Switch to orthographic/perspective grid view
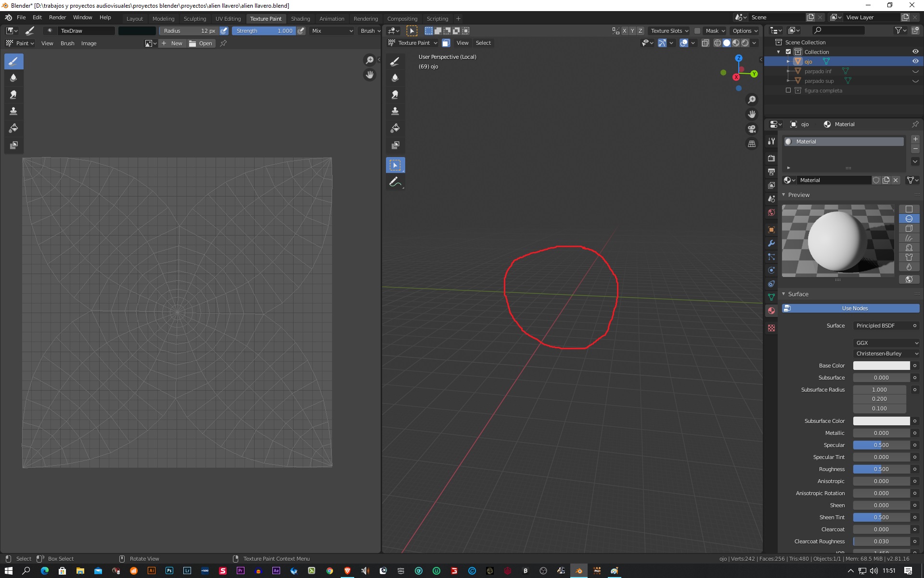This screenshot has height=578, width=924. tap(752, 144)
